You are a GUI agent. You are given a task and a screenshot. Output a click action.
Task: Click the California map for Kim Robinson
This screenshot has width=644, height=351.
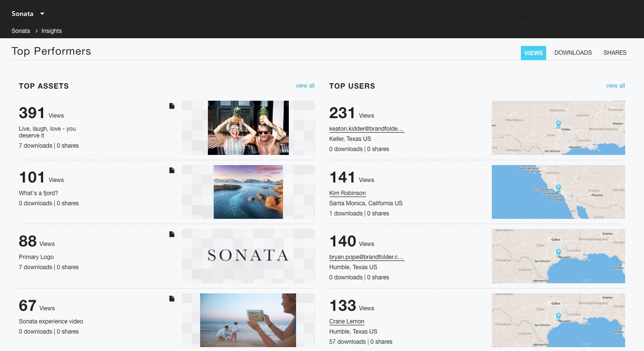[x=558, y=192]
